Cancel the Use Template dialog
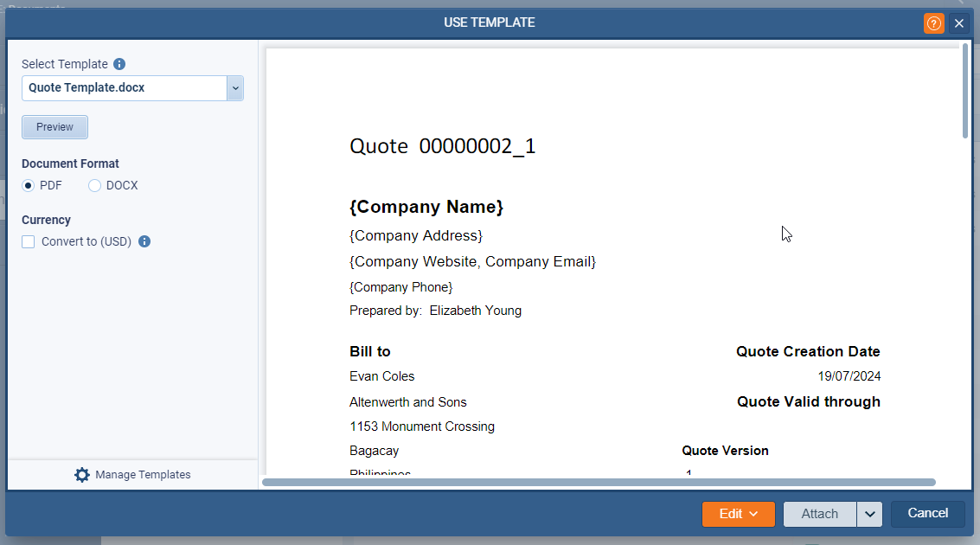Image resolution: width=980 pixels, height=545 pixels. pyautogui.click(x=927, y=513)
